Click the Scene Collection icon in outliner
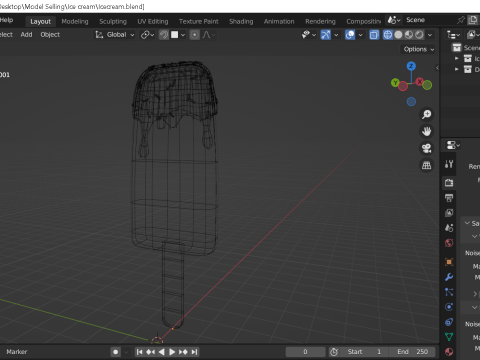 click(x=456, y=48)
